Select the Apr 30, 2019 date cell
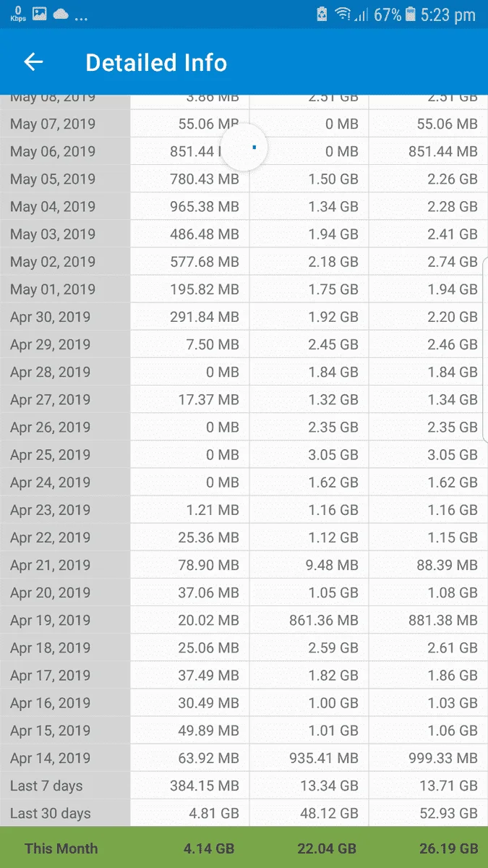The image size is (488, 868). 65,317
